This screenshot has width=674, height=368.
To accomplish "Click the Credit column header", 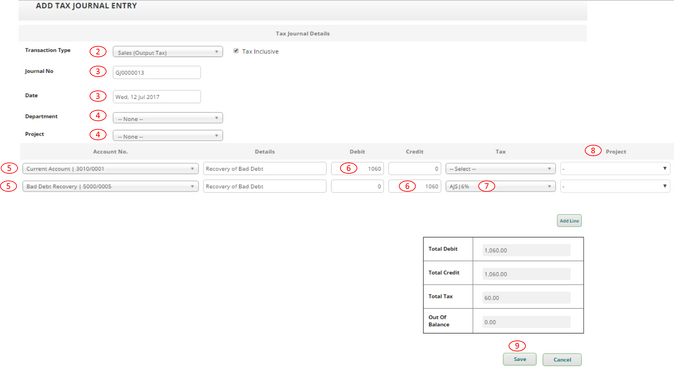I will pyautogui.click(x=414, y=152).
